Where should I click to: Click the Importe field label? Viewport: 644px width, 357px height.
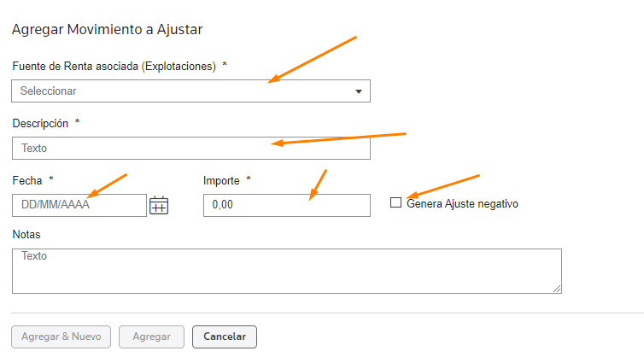(x=221, y=181)
